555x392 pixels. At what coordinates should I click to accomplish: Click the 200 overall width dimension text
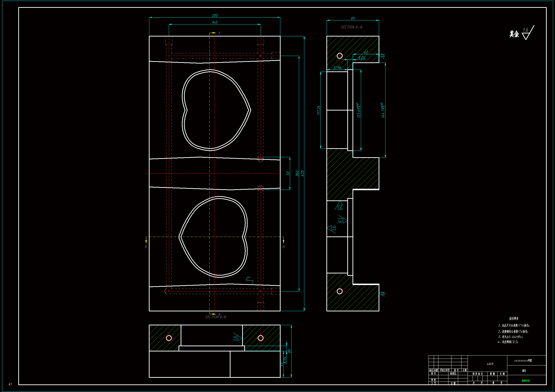(215, 15)
